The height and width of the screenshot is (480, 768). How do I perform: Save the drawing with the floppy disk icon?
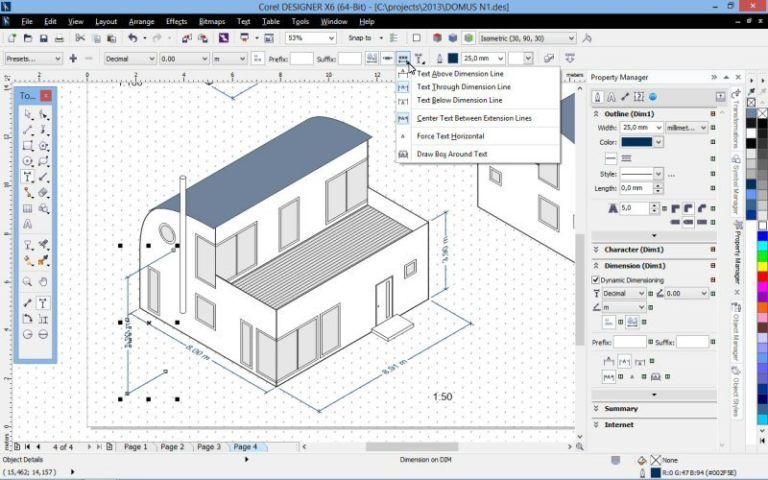click(43, 38)
